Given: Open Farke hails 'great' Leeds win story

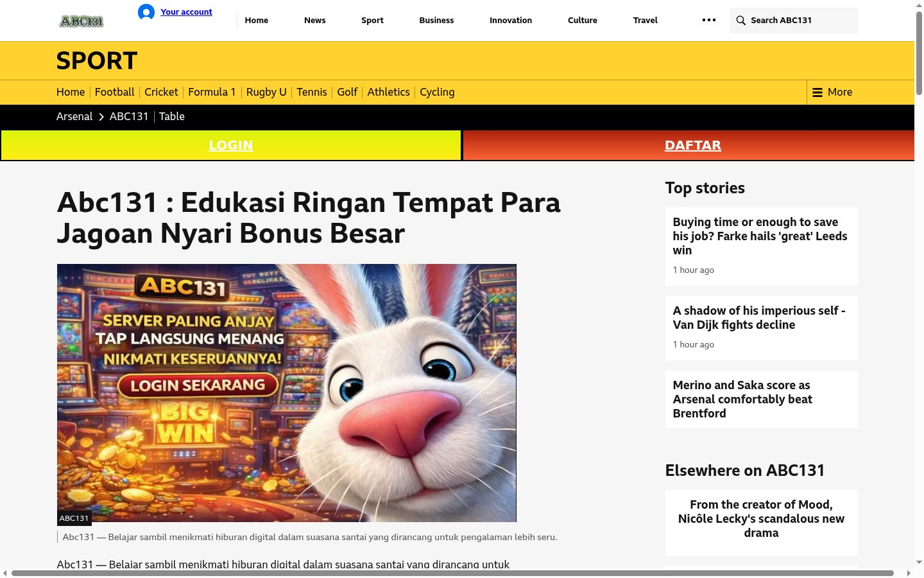Looking at the screenshot, I should coord(760,236).
